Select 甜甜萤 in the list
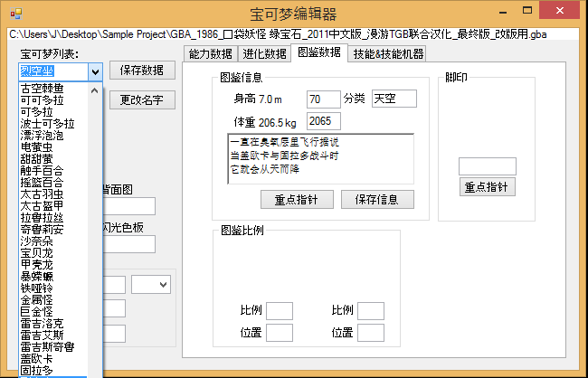Screen dimensions: 588x378 [53, 159]
